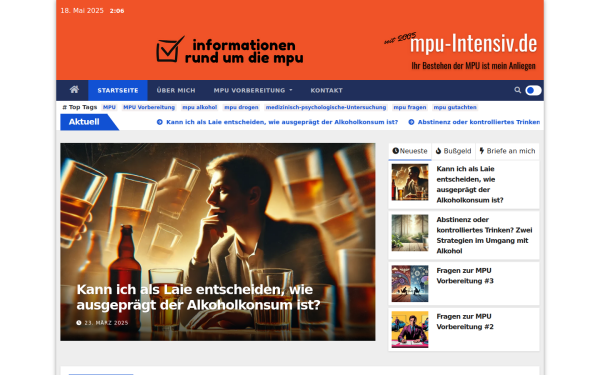The height and width of the screenshot is (375, 600).
Task: Click the checkmark logo icon in header
Action: point(170,50)
